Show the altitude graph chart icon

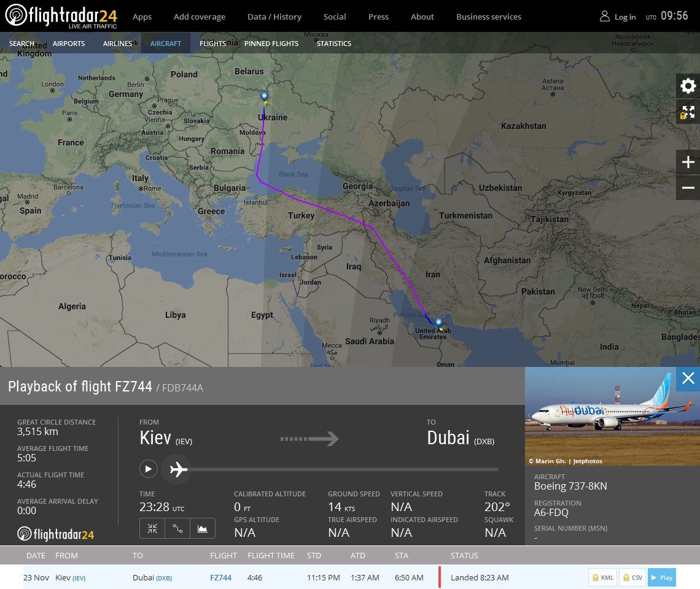203,528
